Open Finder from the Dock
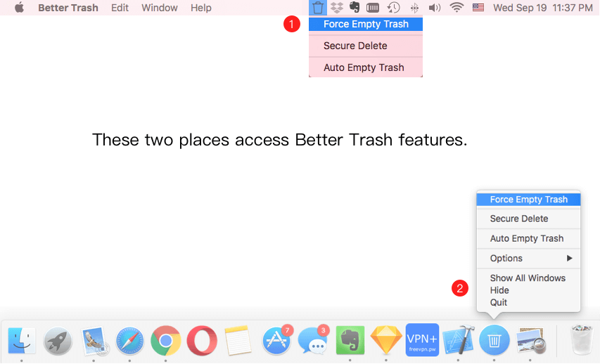This screenshot has height=364, width=600. 22,340
